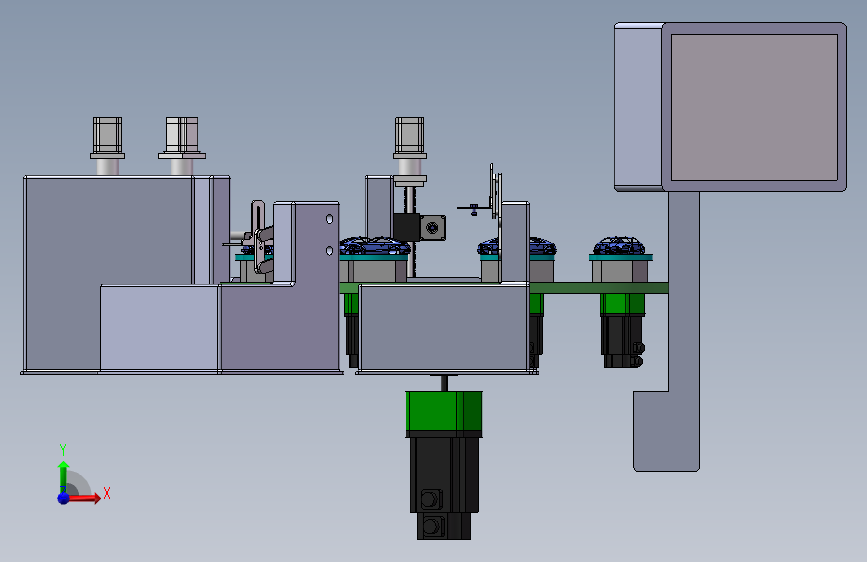Select the monitor screen face in the model
This screenshot has height=562, width=867.
754,107
